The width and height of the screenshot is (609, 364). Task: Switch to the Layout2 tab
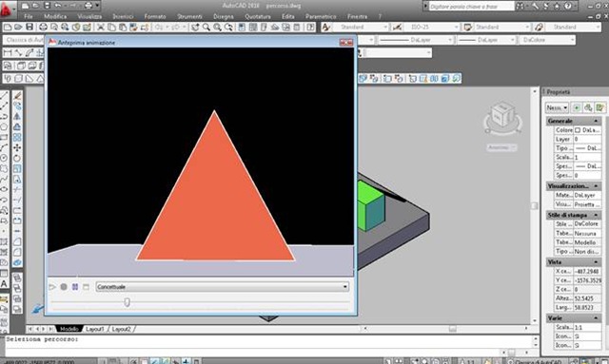(121, 329)
